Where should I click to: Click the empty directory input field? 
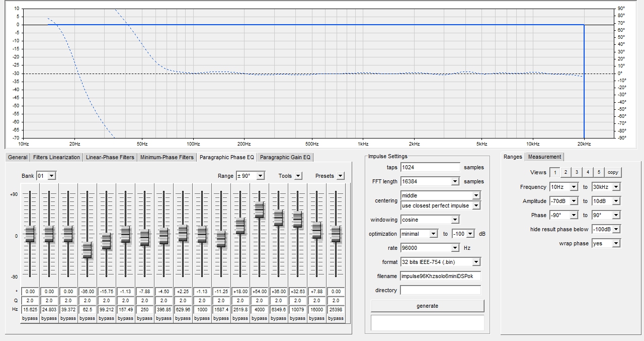click(x=440, y=290)
